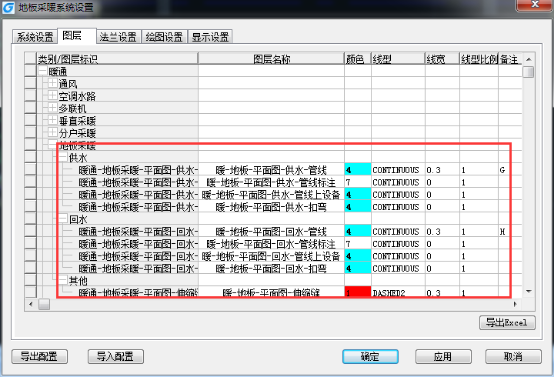Click the cyan color cell for 供水-管线

(x=358, y=170)
